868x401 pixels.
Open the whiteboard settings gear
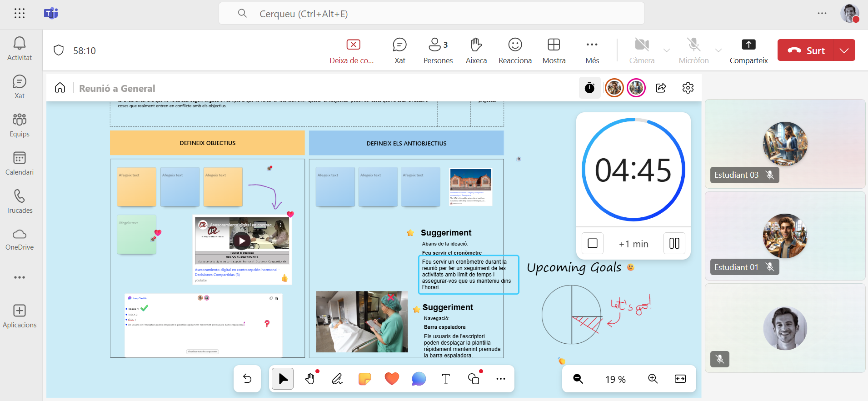[688, 88]
